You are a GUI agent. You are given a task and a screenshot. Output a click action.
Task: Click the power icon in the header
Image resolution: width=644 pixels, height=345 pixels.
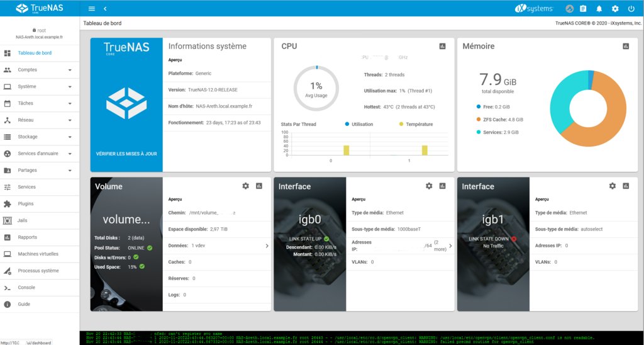(631, 9)
